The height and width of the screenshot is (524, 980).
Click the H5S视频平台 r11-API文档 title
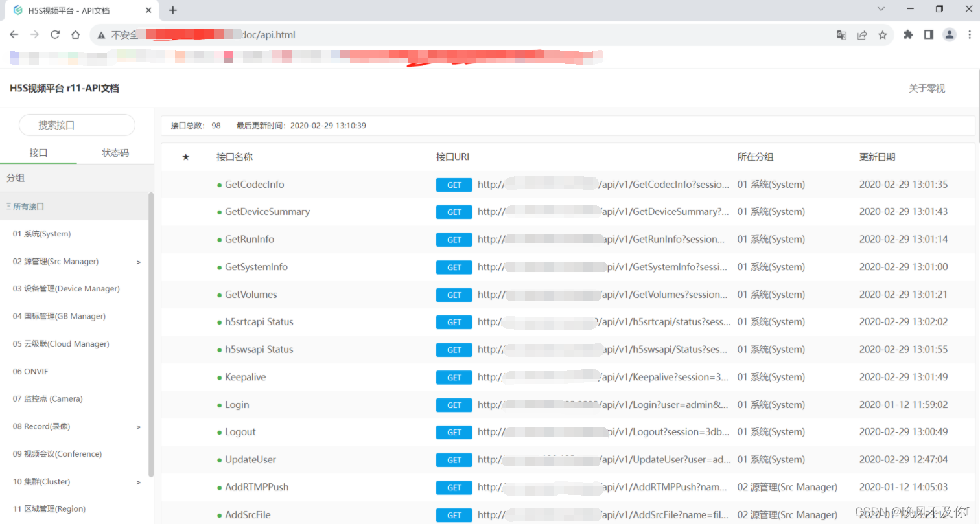click(64, 89)
